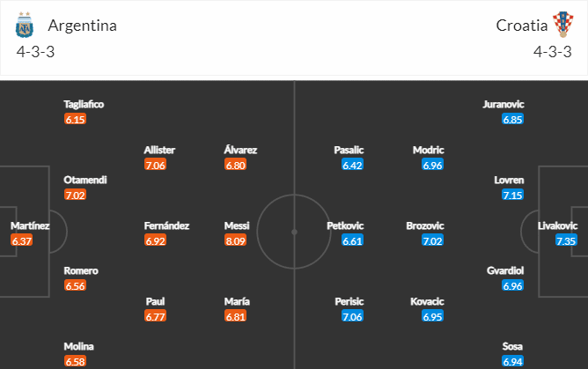Viewport: 588px width, 369px height.
Task: Click Argentina's 4-3-3 formation label
Action: point(35,52)
